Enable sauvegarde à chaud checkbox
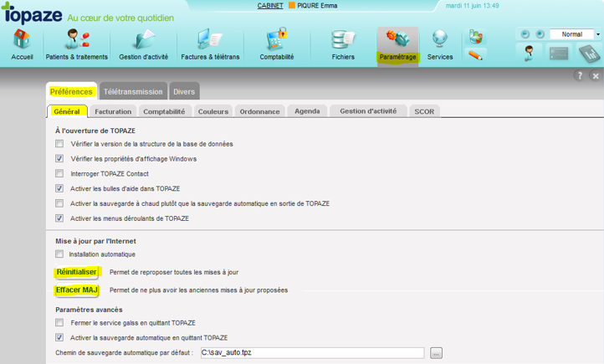Image resolution: width=604 pixels, height=364 pixels. pos(59,203)
